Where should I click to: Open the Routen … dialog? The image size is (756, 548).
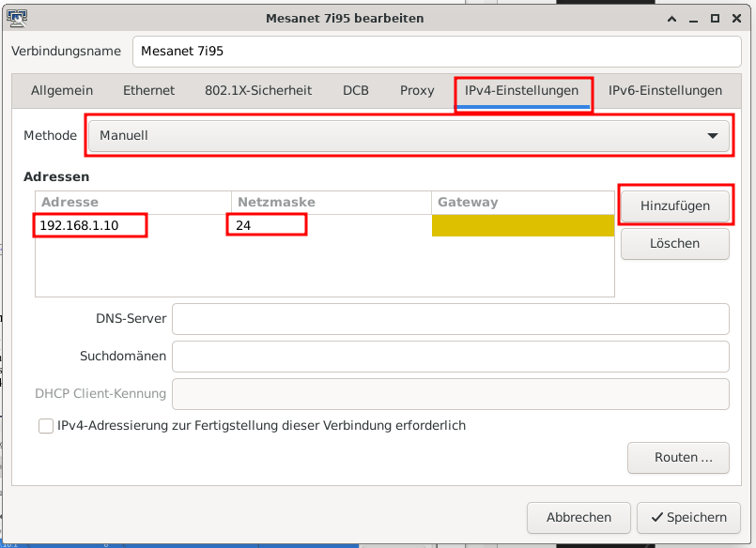pos(678,458)
